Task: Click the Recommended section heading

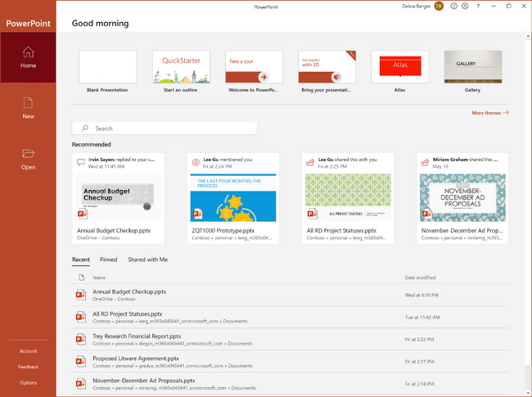Action: pyautogui.click(x=92, y=144)
